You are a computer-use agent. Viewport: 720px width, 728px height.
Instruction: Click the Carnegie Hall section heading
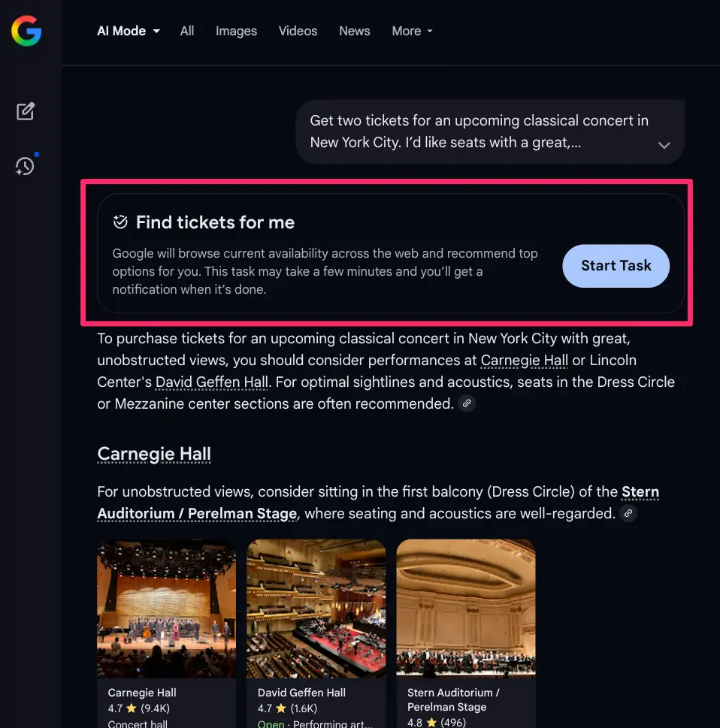pos(154,455)
